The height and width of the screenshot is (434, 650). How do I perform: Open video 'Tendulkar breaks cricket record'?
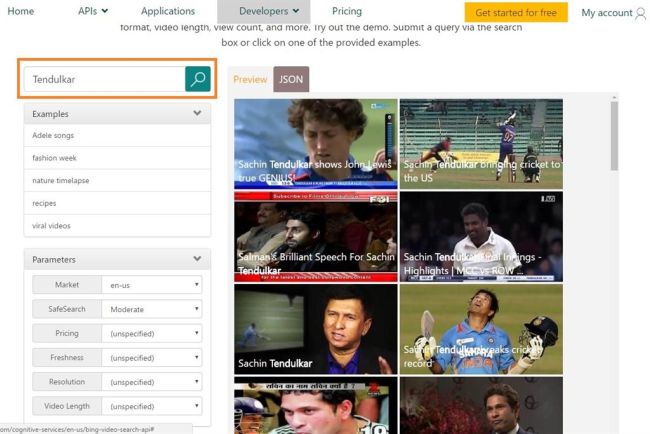pos(481,329)
